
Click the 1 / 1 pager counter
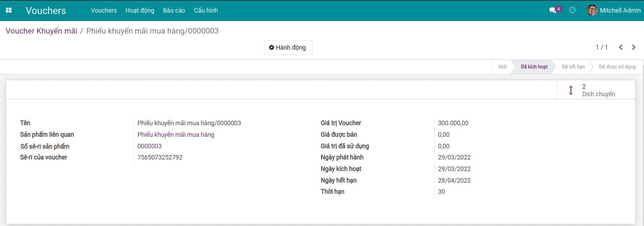pos(602,47)
